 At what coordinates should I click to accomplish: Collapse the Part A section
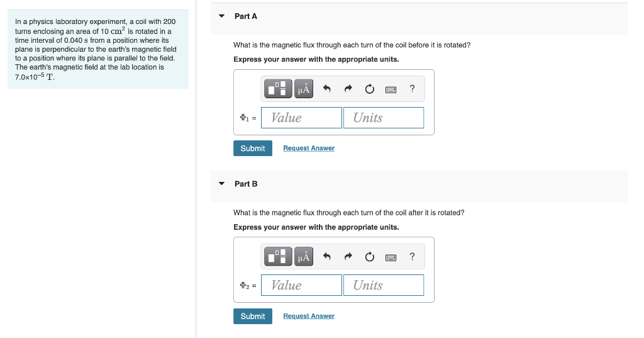[x=222, y=16]
